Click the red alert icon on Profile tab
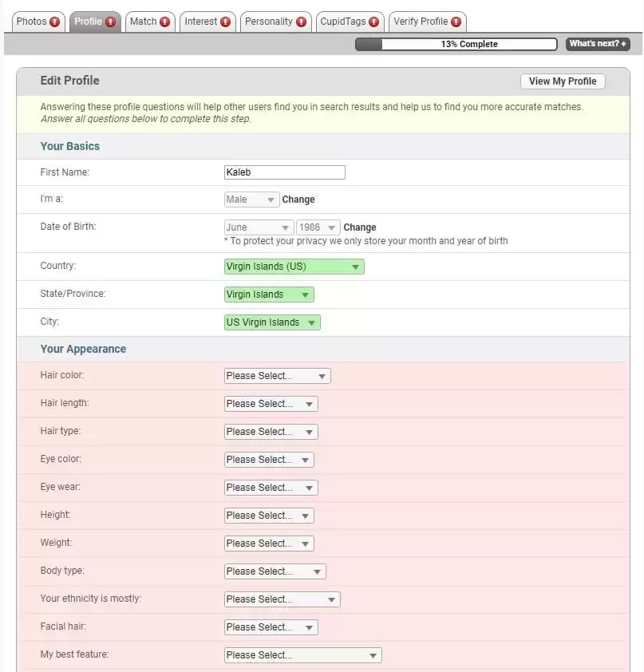 [x=110, y=22]
